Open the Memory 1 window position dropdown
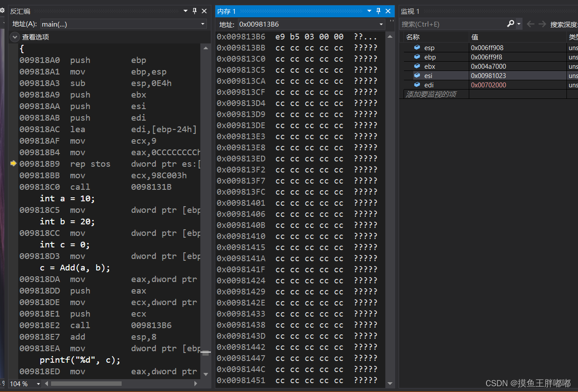Viewport: 578px width, 392px height. tap(369, 11)
